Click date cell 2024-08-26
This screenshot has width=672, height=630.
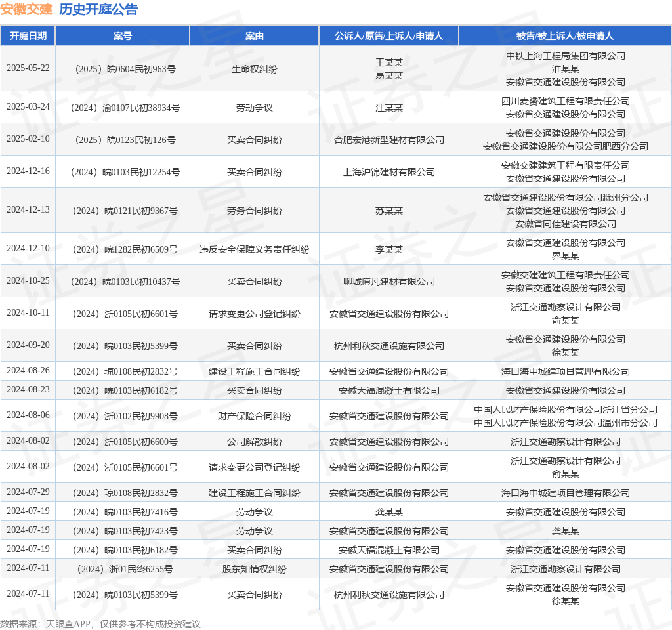28,370
